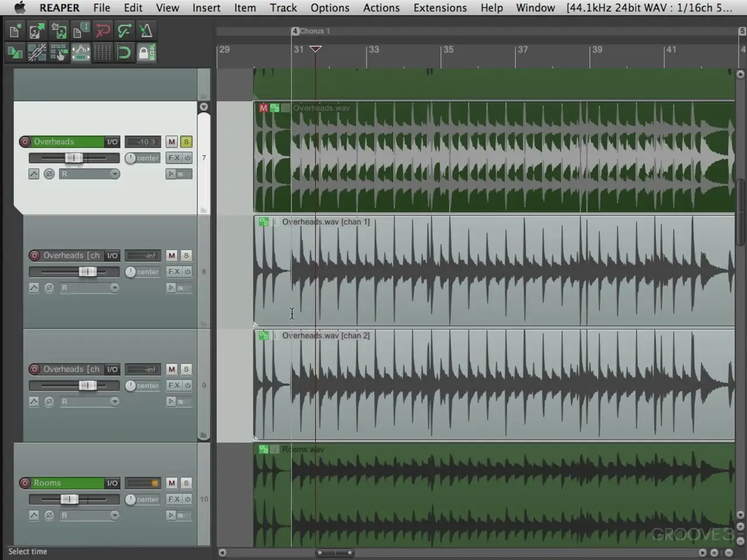Screen dimensions: 747x560
Task: Toggle record monitoring on the Rooms track
Action: [x=179, y=515]
